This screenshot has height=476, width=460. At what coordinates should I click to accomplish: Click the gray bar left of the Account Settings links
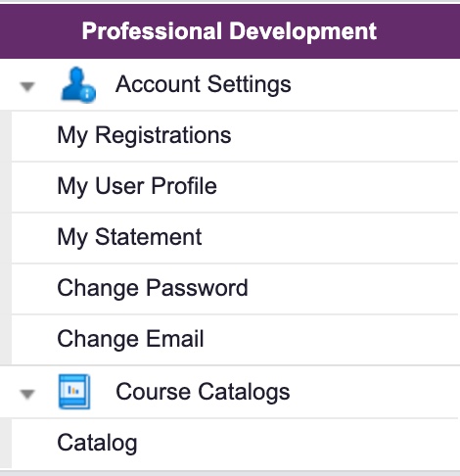click(6, 238)
